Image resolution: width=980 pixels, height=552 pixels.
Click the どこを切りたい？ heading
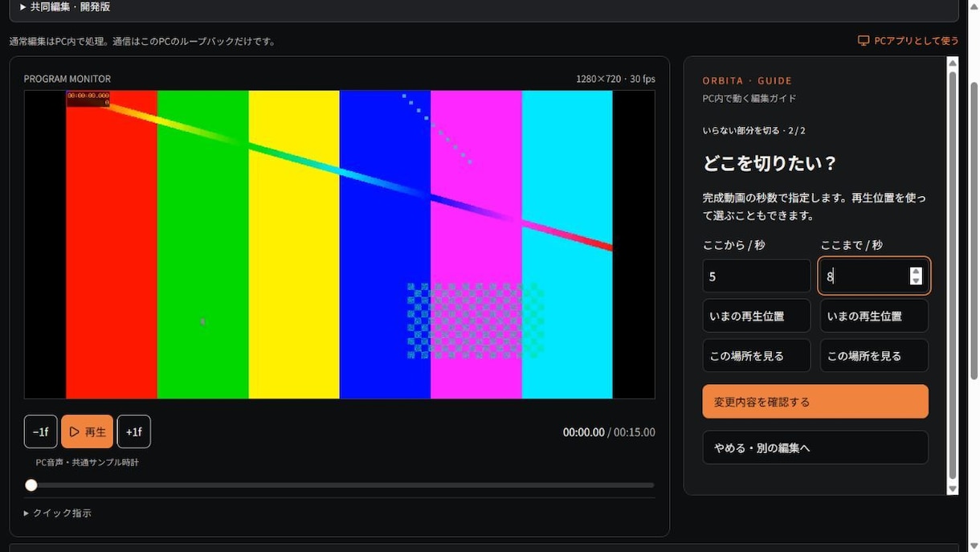(x=770, y=164)
